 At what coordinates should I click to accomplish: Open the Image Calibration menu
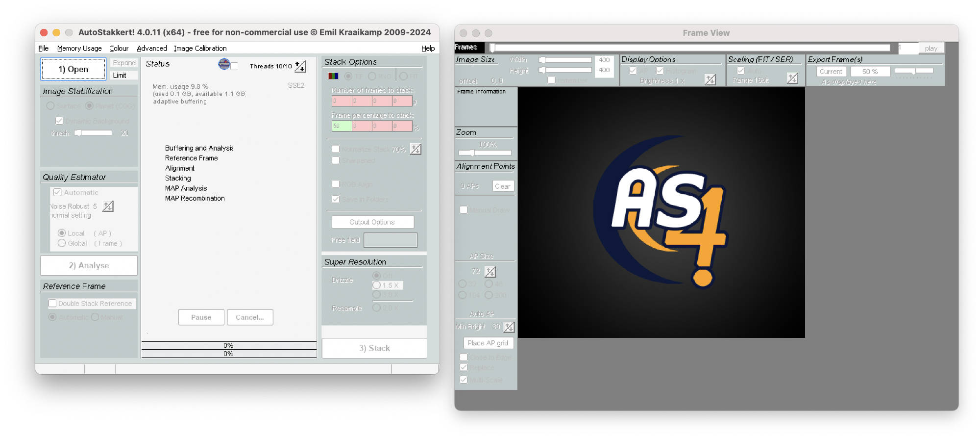(x=200, y=48)
